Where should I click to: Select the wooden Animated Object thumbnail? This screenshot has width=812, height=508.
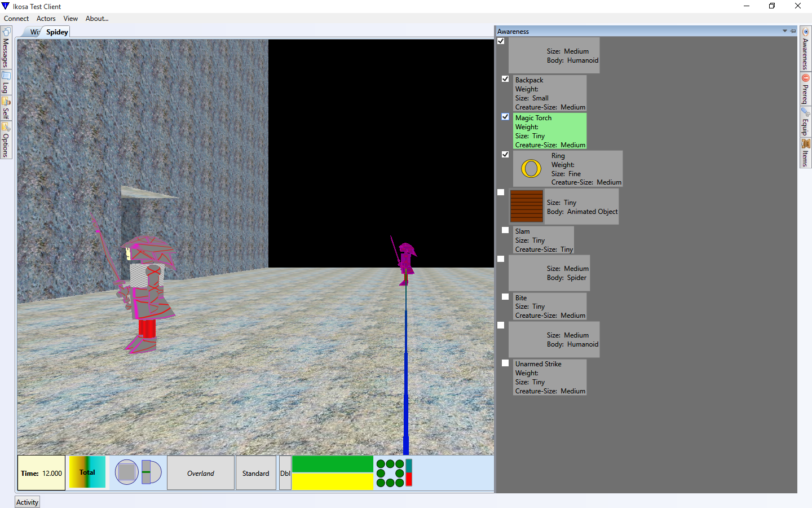coord(526,206)
